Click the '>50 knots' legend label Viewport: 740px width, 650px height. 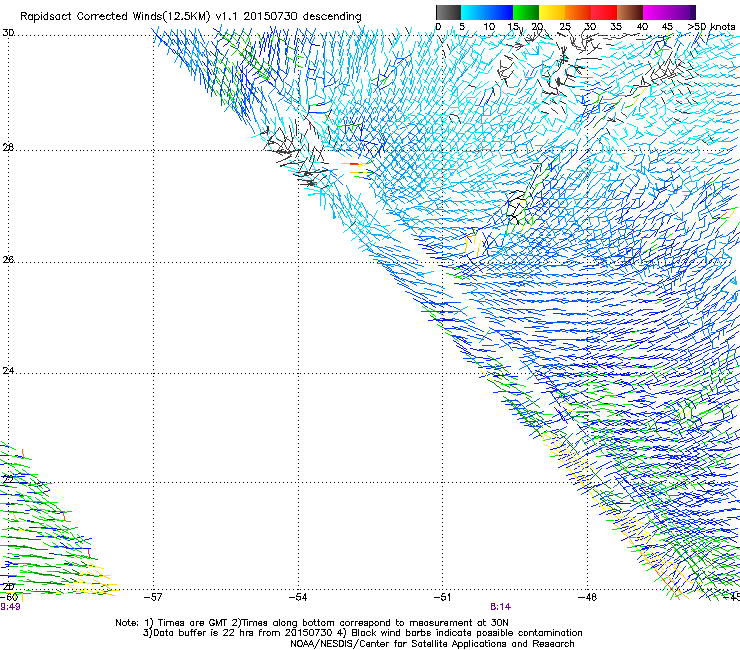[711, 26]
